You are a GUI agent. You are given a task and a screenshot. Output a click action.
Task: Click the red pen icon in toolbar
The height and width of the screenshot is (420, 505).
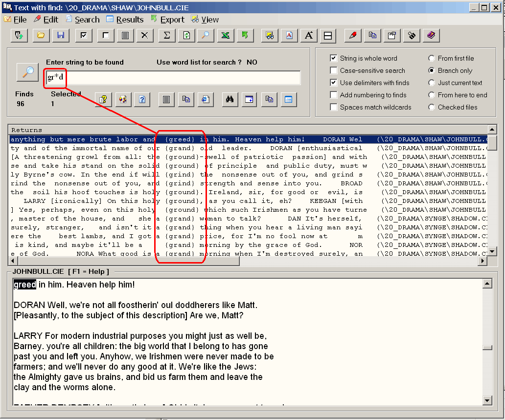coord(353,35)
